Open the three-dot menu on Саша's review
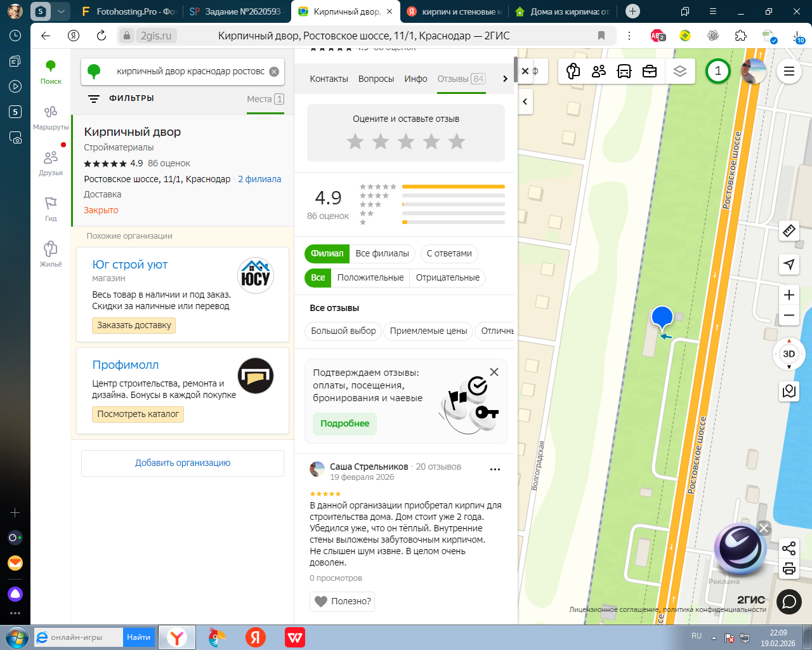 click(x=495, y=470)
